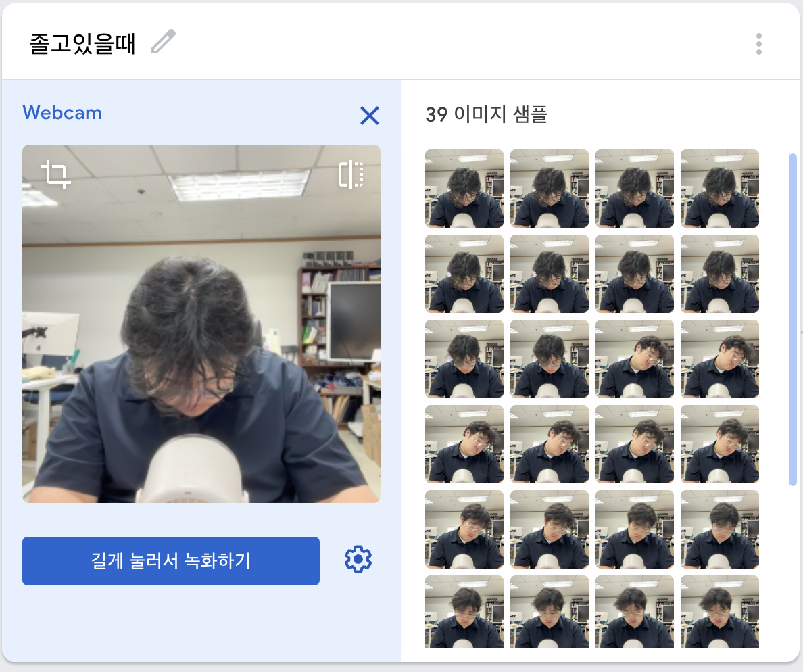Select second sample thumbnail in row one
The width and height of the screenshot is (803, 672).
click(x=550, y=189)
